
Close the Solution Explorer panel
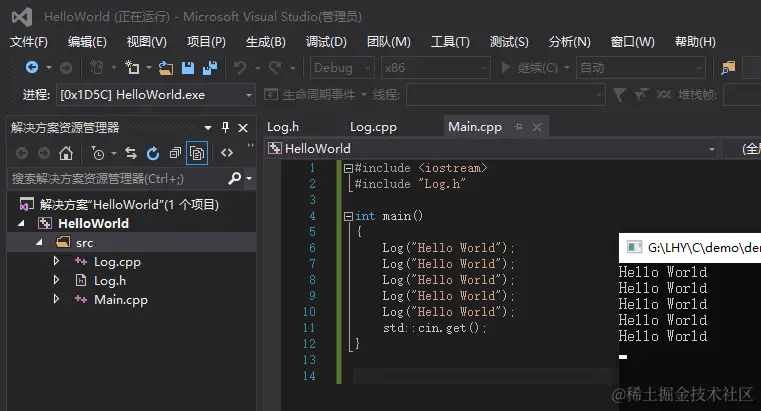point(243,128)
